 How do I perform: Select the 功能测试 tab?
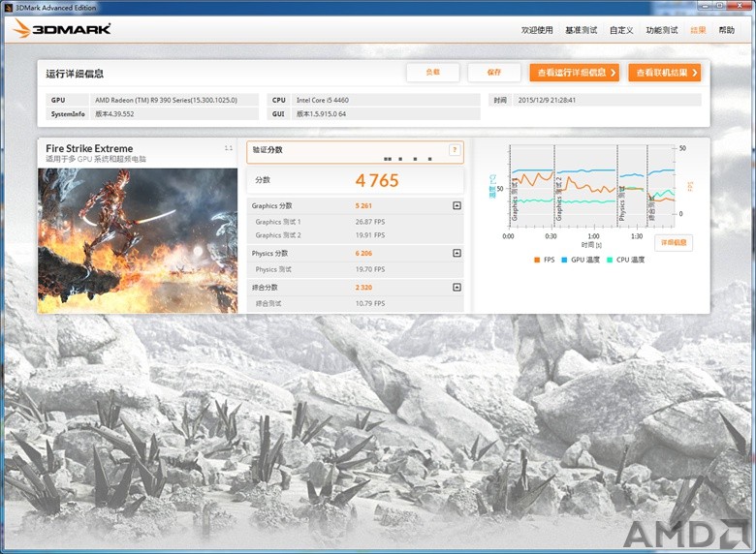(661, 30)
